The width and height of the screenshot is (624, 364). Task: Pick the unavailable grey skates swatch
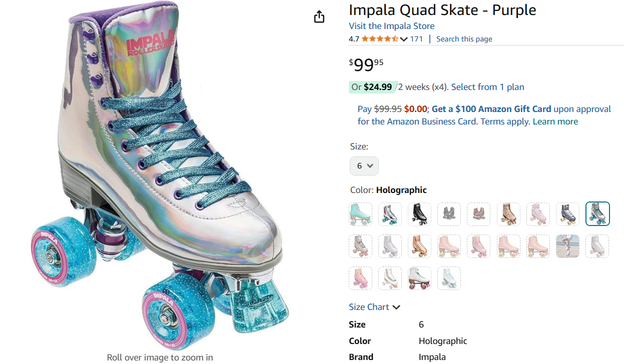(x=449, y=214)
